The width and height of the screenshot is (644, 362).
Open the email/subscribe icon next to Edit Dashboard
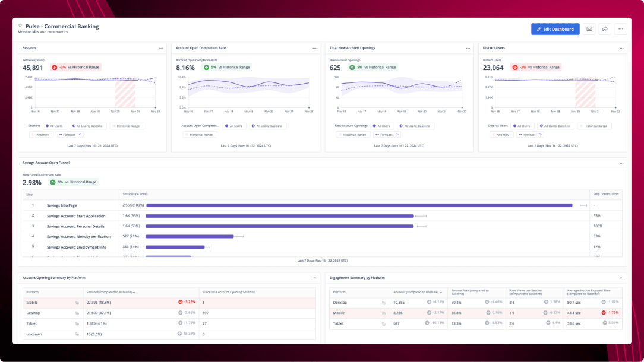(589, 28)
